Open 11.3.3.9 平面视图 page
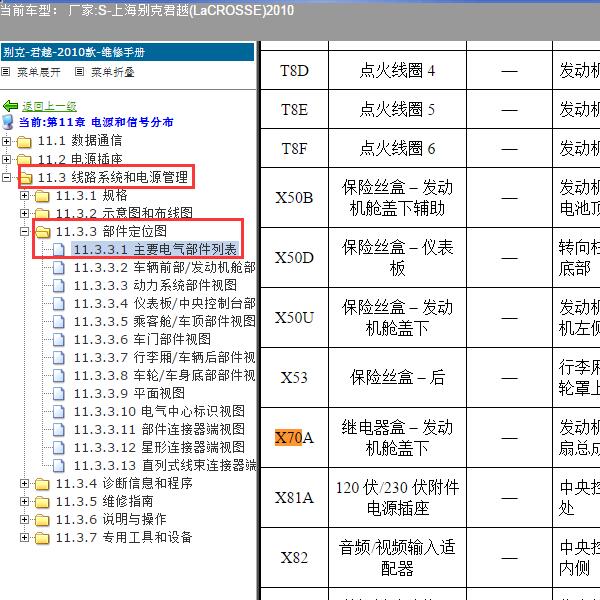 (129, 393)
